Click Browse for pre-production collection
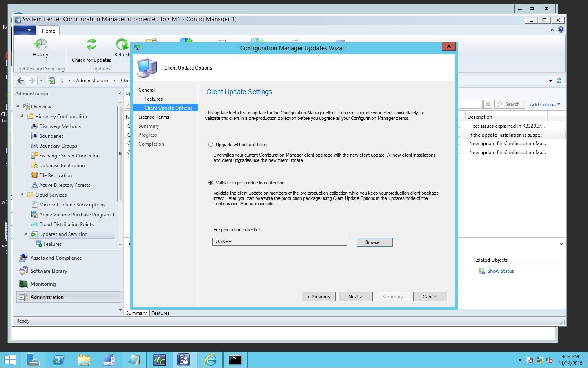This screenshot has height=368, width=588. coord(374,242)
